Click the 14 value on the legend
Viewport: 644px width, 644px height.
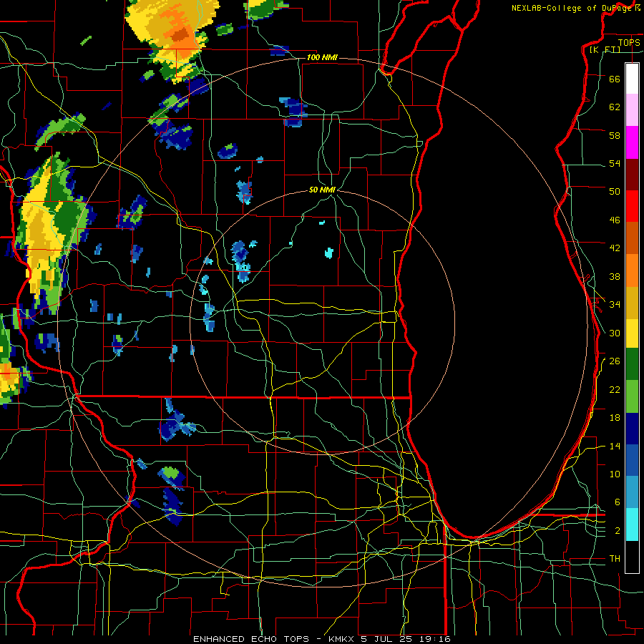(615, 446)
